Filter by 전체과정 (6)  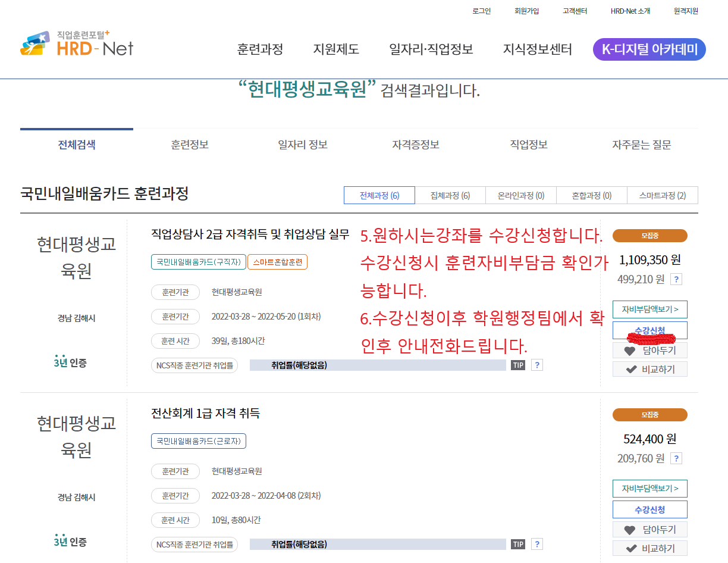coord(379,195)
